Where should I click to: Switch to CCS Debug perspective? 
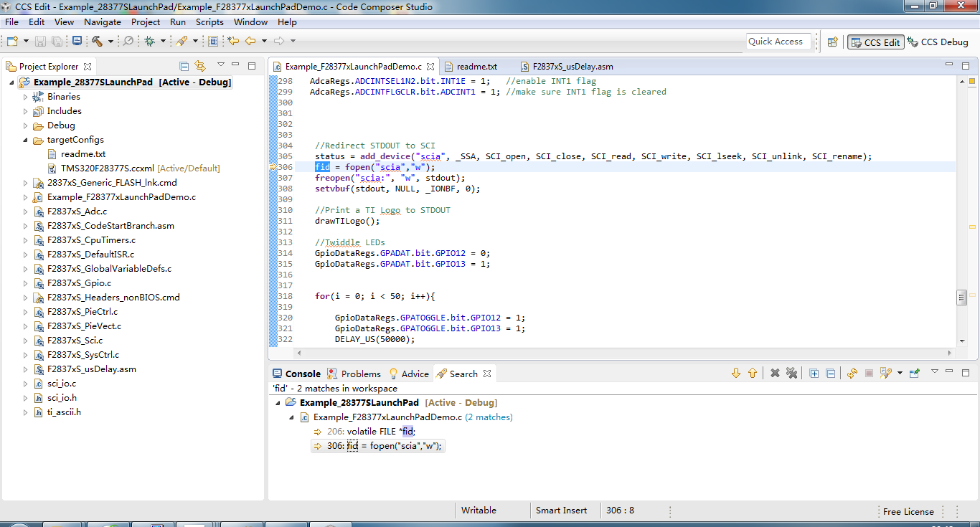click(x=938, y=42)
